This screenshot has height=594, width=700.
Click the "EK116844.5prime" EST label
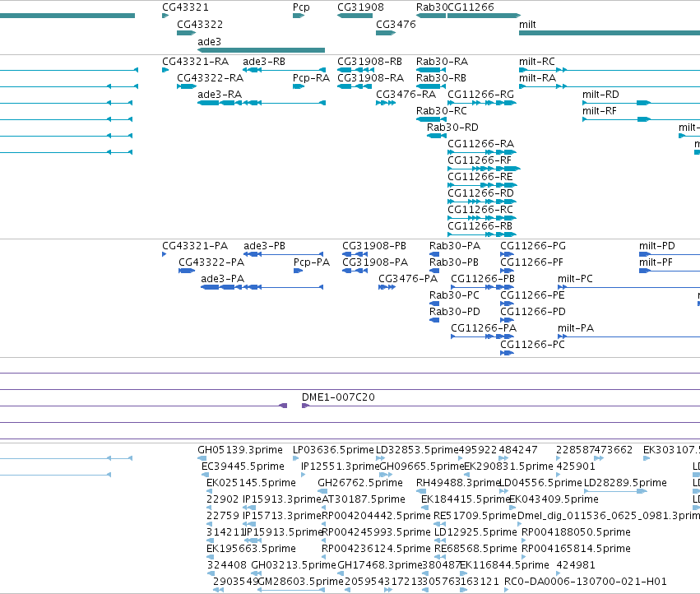(504, 565)
